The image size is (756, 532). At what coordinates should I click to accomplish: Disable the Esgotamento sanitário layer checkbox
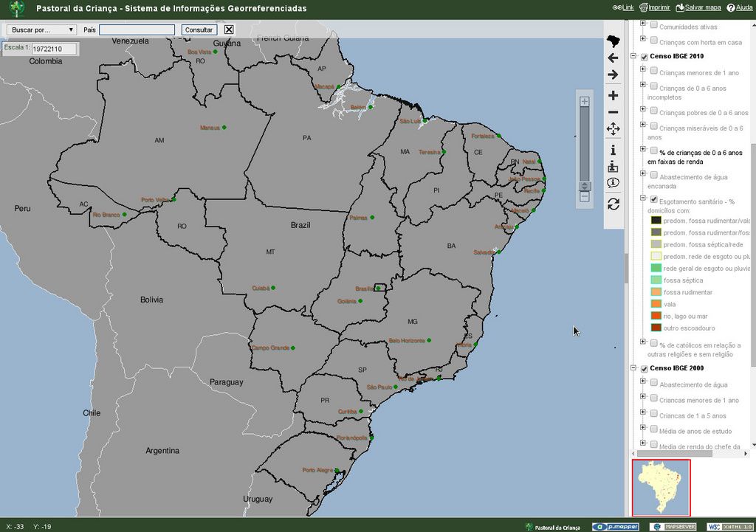click(654, 199)
